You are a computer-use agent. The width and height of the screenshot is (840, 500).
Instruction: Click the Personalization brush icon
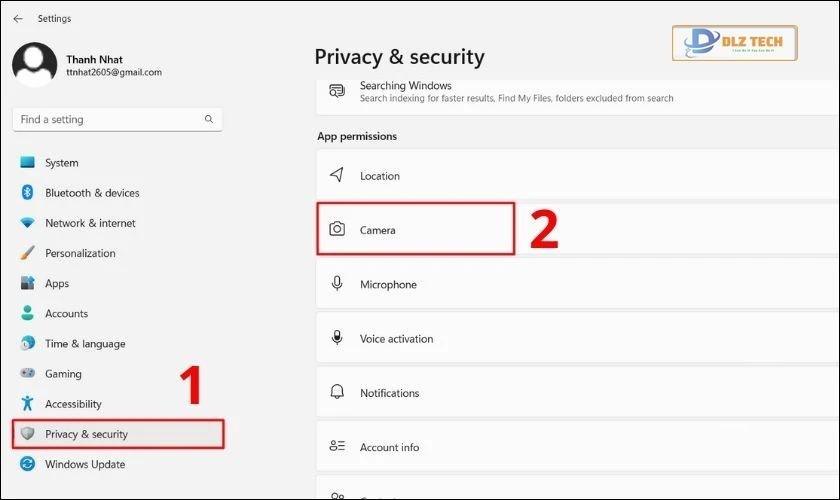point(27,253)
